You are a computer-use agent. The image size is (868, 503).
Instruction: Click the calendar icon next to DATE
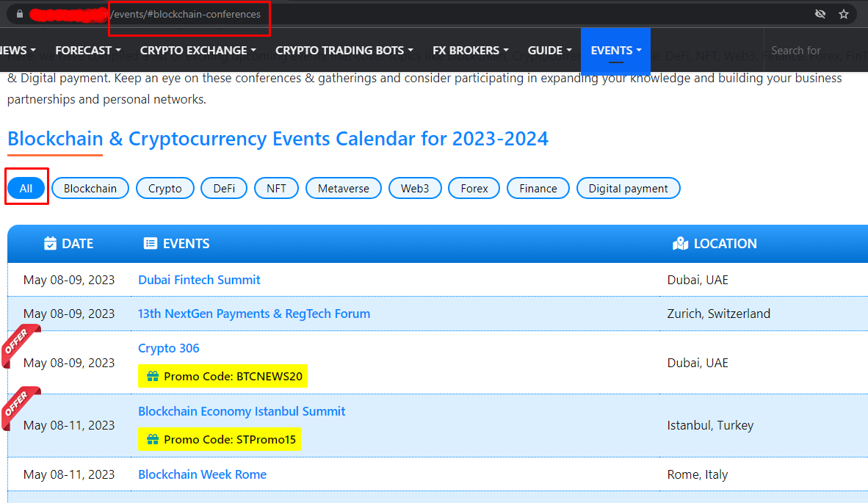tap(51, 244)
